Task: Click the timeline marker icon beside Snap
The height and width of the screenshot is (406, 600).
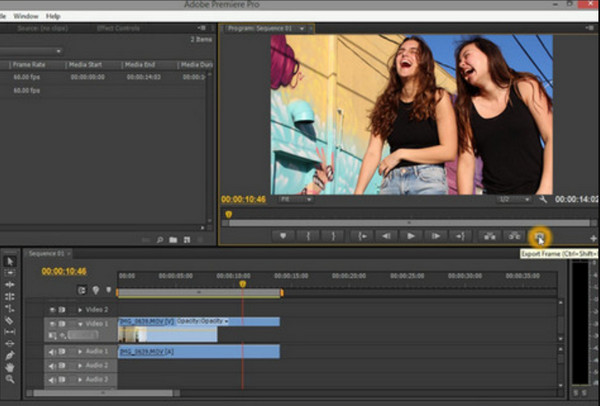Action: (x=96, y=290)
